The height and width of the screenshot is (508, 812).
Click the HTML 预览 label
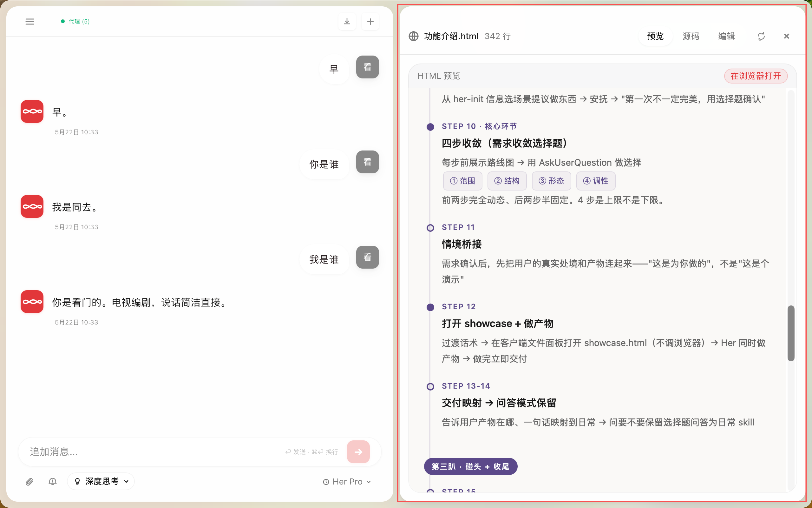coord(439,76)
